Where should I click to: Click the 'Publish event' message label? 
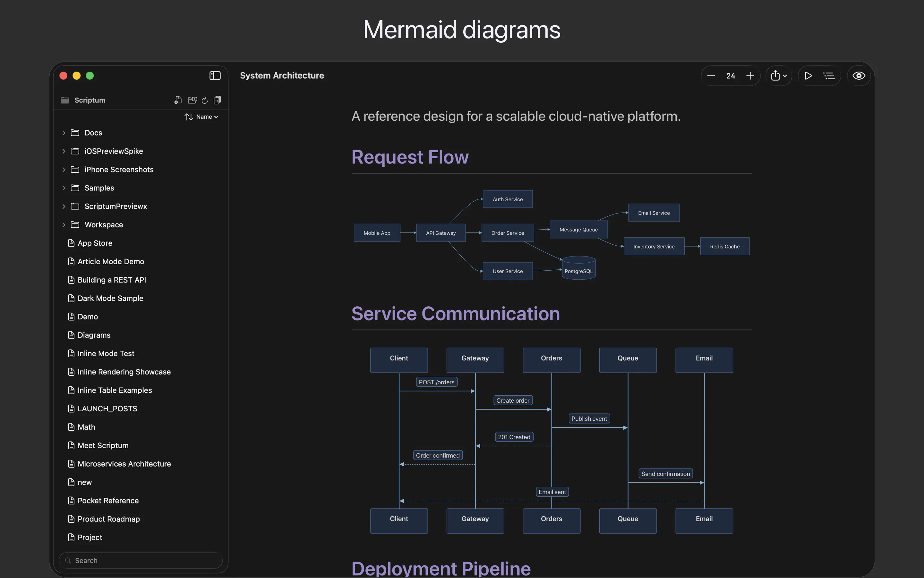click(589, 419)
